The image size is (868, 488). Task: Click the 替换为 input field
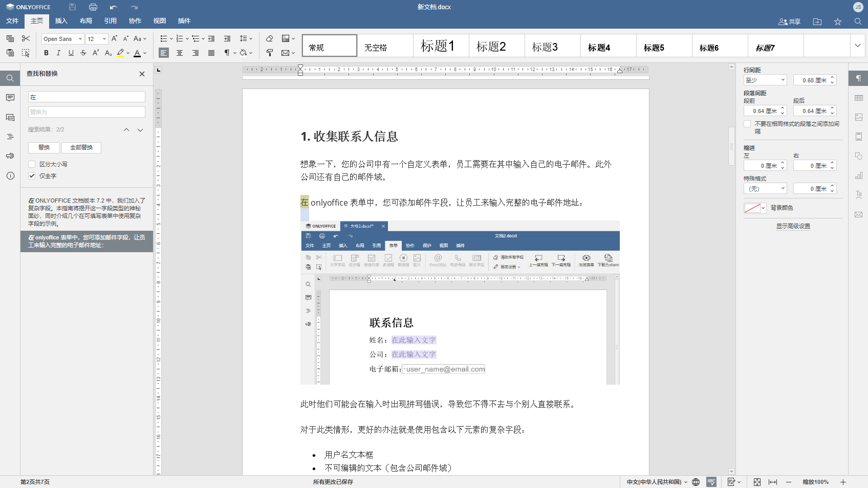coord(86,112)
